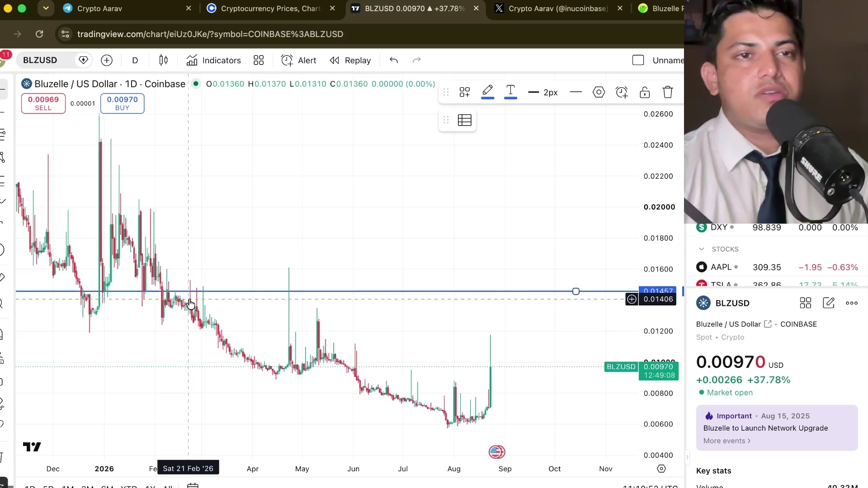The height and width of the screenshot is (488, 868).
Task: Click the 0.00970 BUY button
Action: [123, 103]
